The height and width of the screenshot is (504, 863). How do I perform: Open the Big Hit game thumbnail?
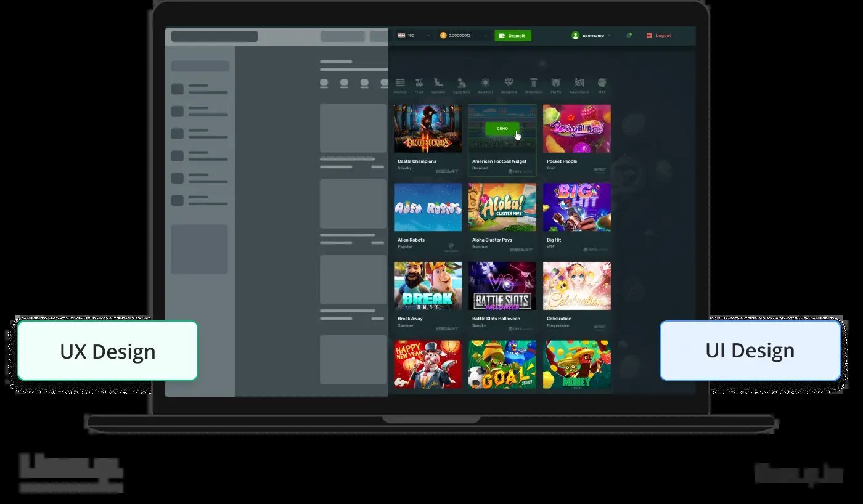click(577, 207)
